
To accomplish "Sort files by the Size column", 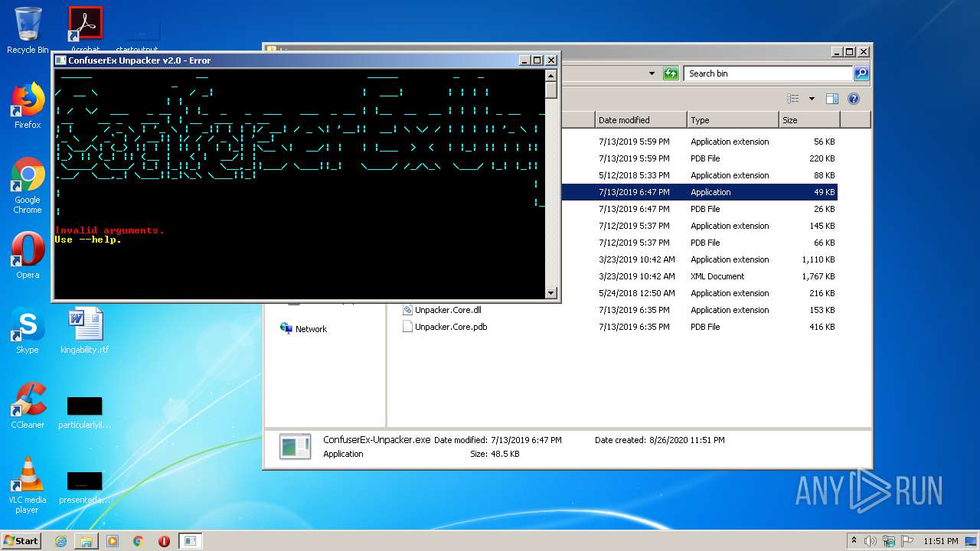I will (809, 120).
